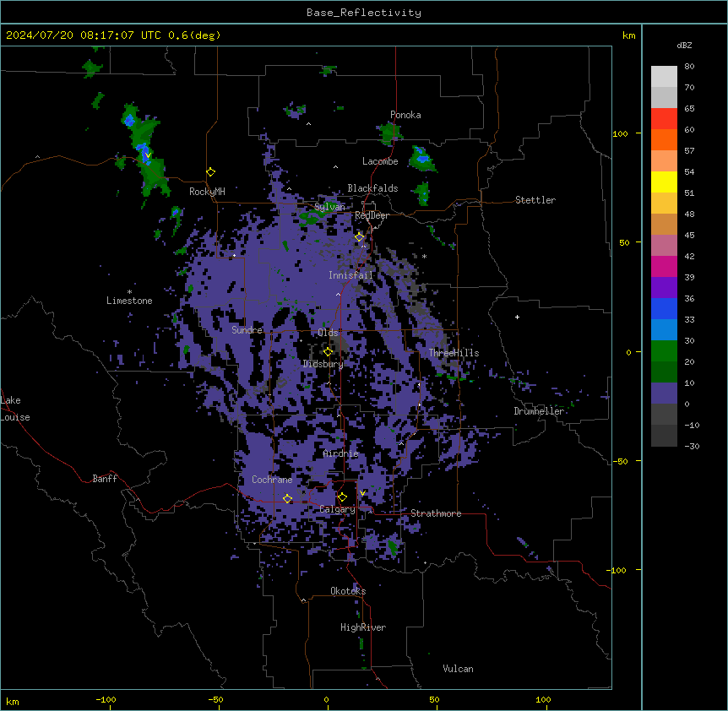Click the yellow station marker beside RockyMH
728x711 pixels.
click(211, 172)
